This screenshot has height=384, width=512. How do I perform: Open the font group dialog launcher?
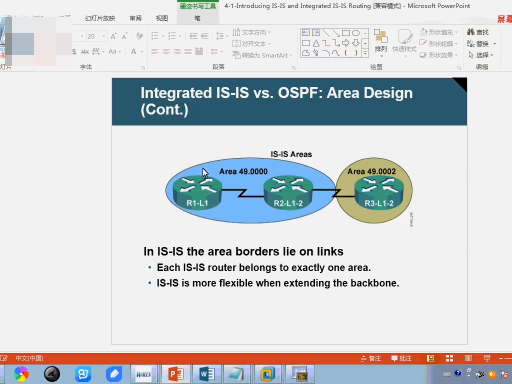click(x=143, y=68)
